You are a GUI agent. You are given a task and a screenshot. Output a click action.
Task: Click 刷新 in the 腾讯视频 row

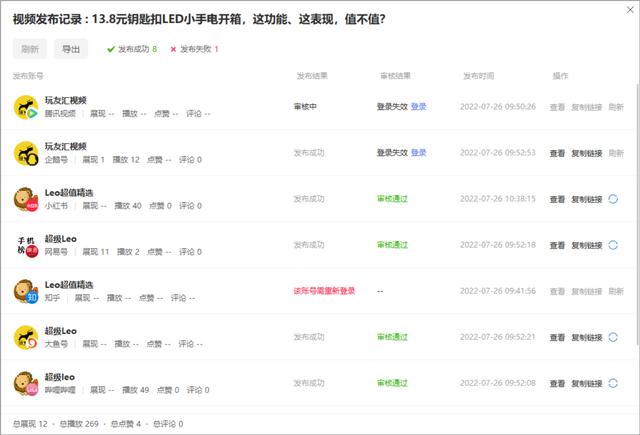point(616,107)
